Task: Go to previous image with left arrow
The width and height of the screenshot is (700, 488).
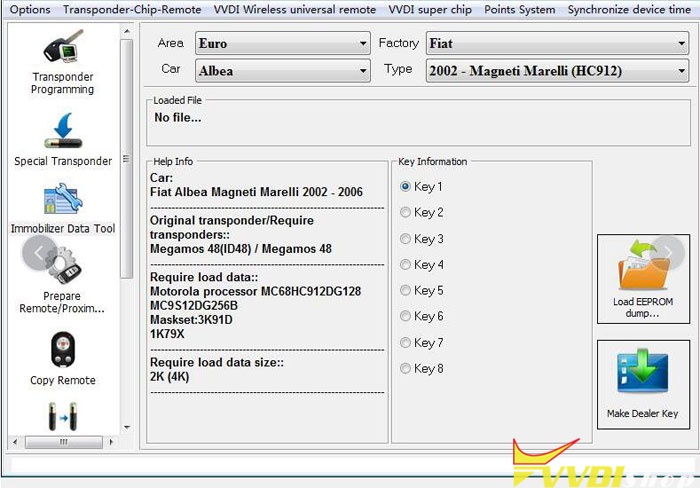Action: [x=39, y=253]
